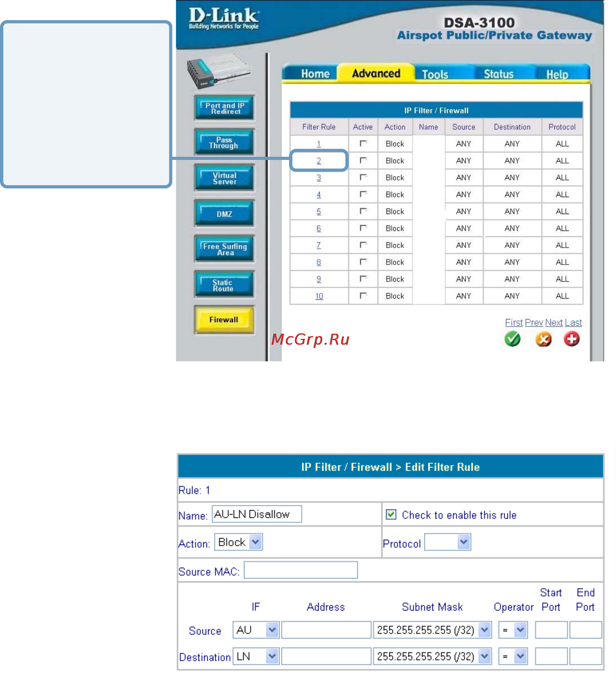Click the Source Address input field
The image size is (616, 678).
[326, 630]
